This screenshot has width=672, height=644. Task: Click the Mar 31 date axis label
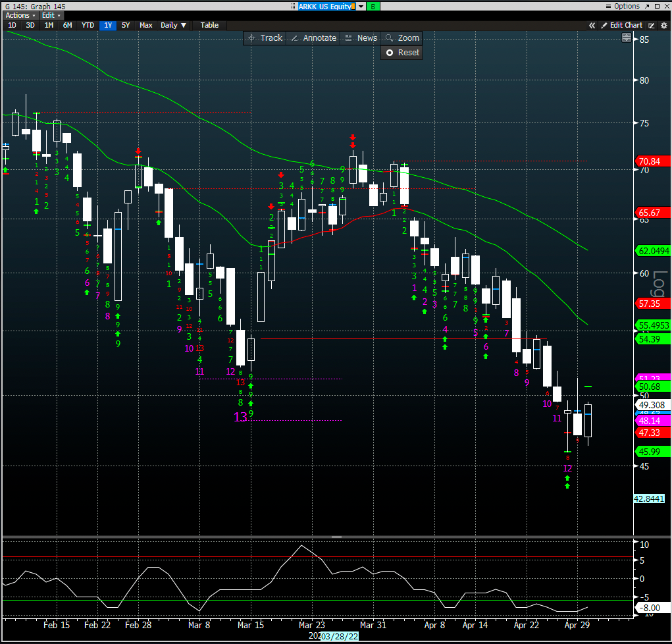(x=373, y=625)
